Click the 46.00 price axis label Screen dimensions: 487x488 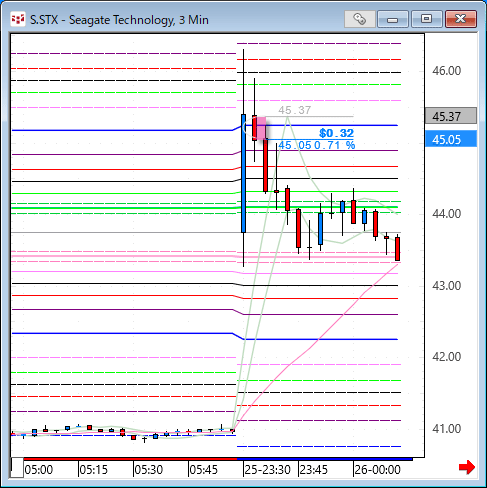tap(447, 71)
